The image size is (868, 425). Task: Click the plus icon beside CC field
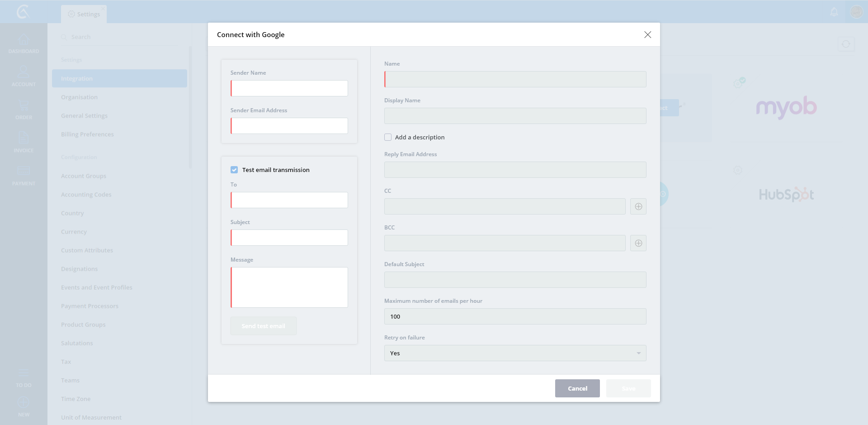(638, 206)
